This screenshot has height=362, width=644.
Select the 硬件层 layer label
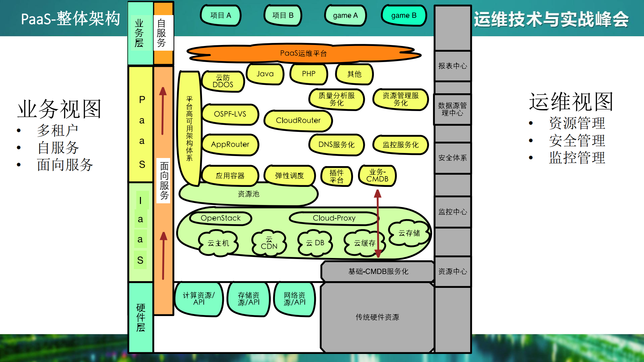pos(140,317)
